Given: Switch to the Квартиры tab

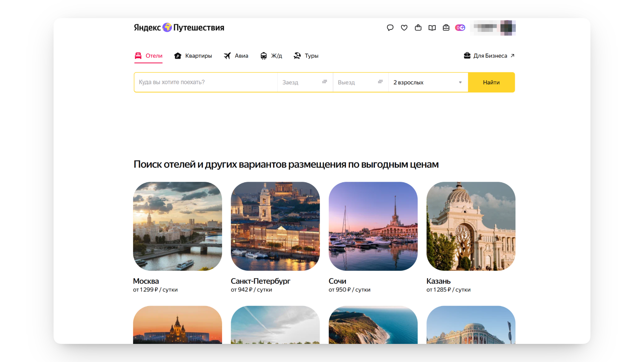Looking at the screenshot, I should pyautogui.click(x=193, y=56).
